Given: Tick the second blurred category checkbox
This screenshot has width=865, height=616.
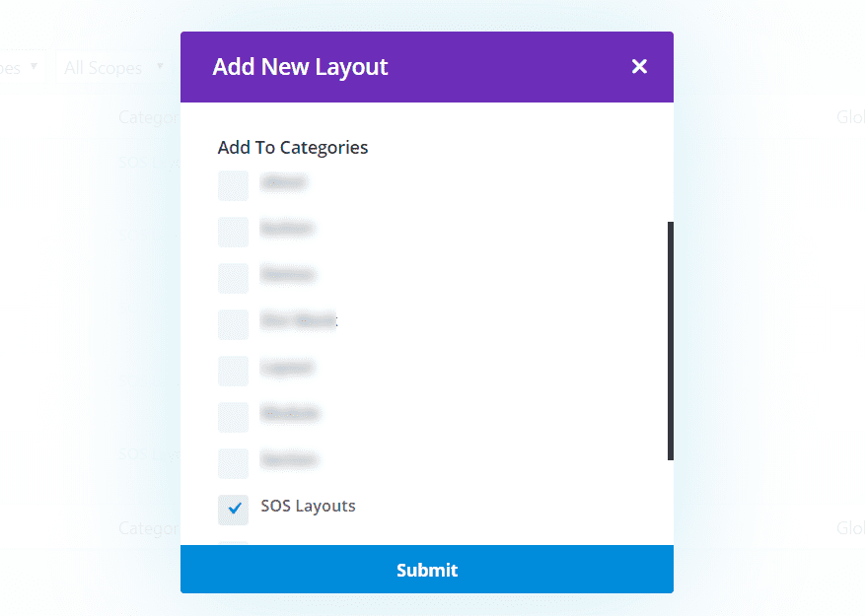Looking at the screenshot, I should [x=233, y=232].
